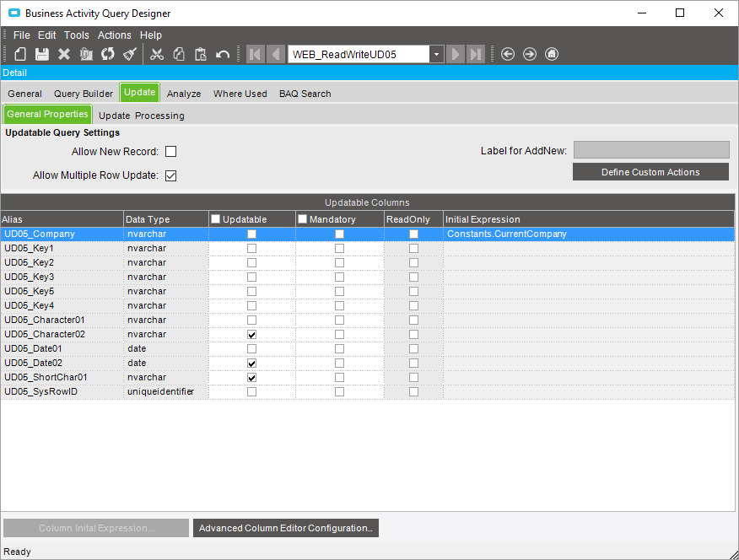Click the Copy pages toolbar icon

pos(179,54)
